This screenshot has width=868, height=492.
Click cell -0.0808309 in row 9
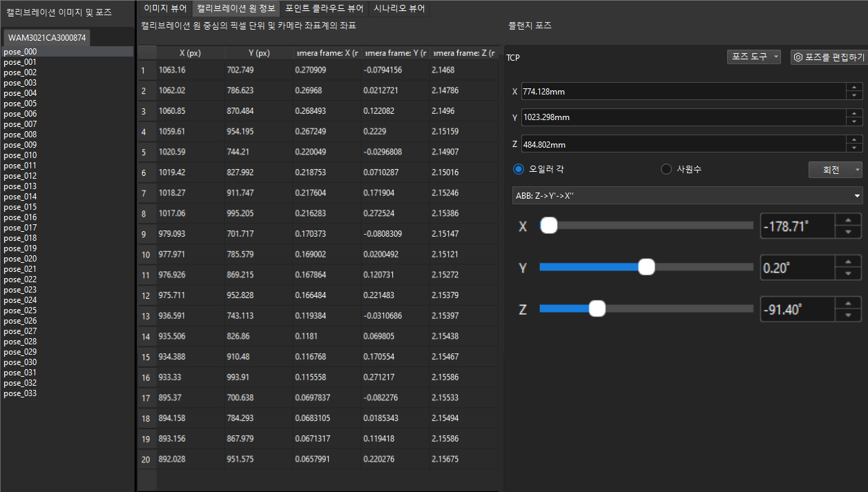pyautogui.click(x=395, y=234)
